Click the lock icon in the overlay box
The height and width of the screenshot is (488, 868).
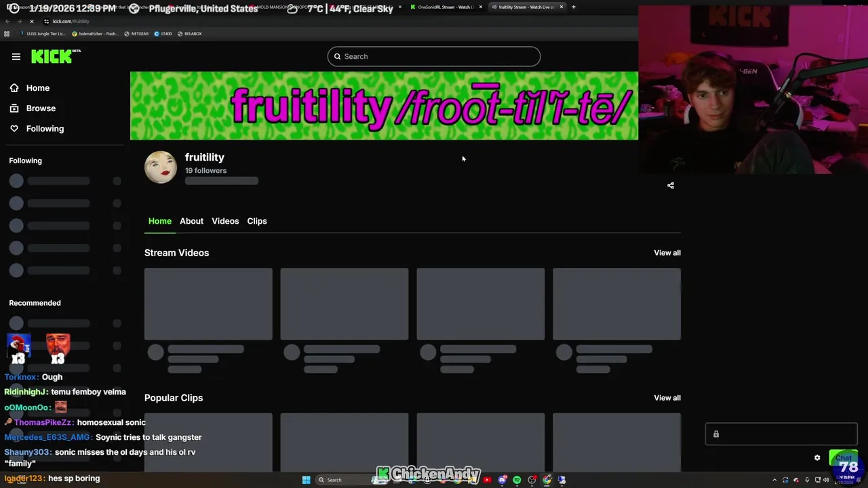click(716, 434)
